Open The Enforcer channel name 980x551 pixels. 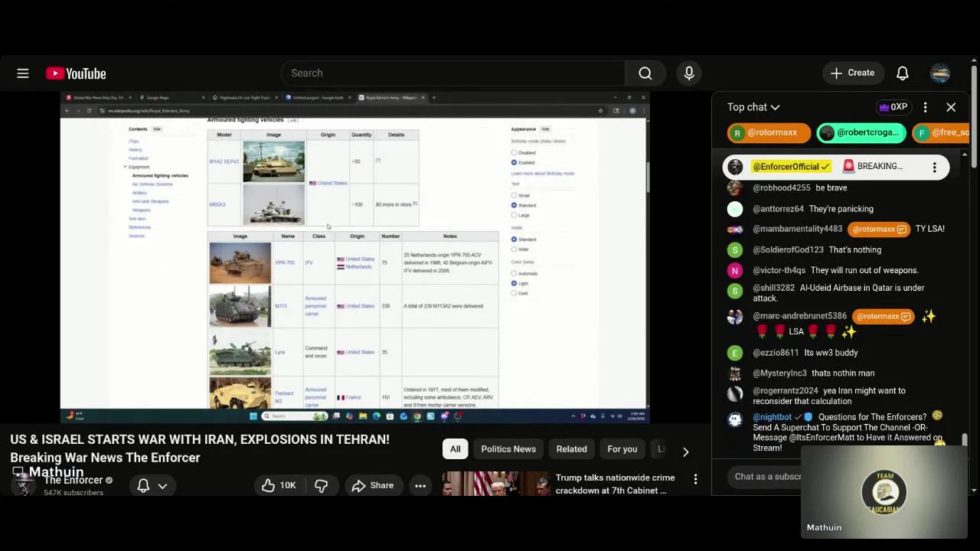[73, 481]
